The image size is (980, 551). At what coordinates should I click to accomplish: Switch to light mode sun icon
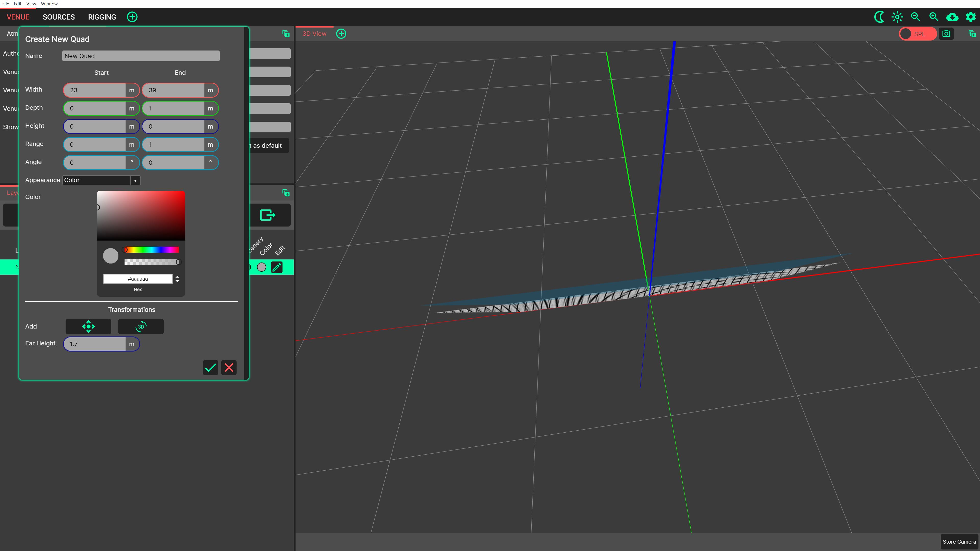tap(897, 17)
